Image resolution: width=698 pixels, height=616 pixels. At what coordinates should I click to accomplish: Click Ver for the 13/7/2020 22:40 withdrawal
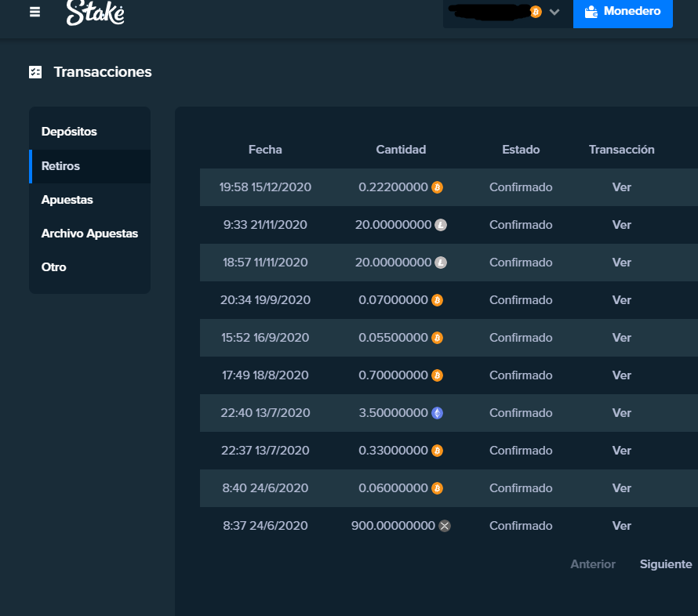coord(621,413)
